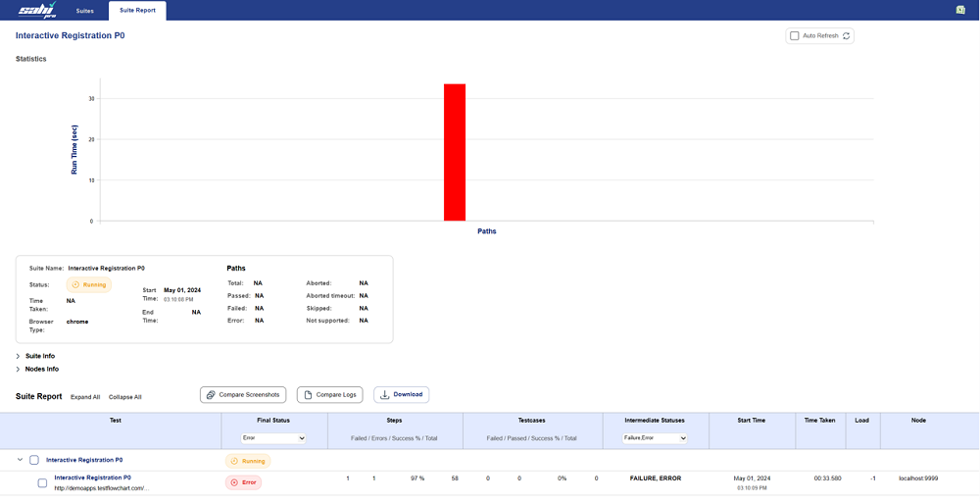This screenshot has height=502, width=980.
Task: Expand the Suite Info section
Action: click(18, 356)
